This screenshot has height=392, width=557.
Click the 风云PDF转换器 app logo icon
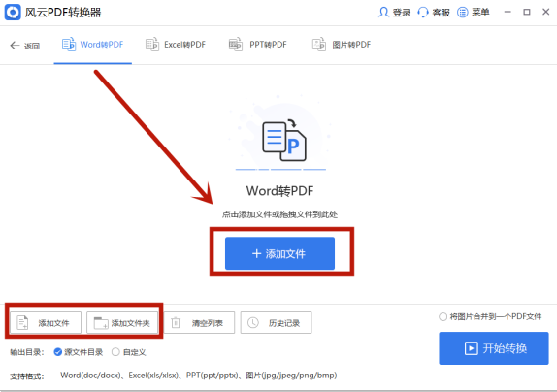pyautogui.click(x=13, y=13)
